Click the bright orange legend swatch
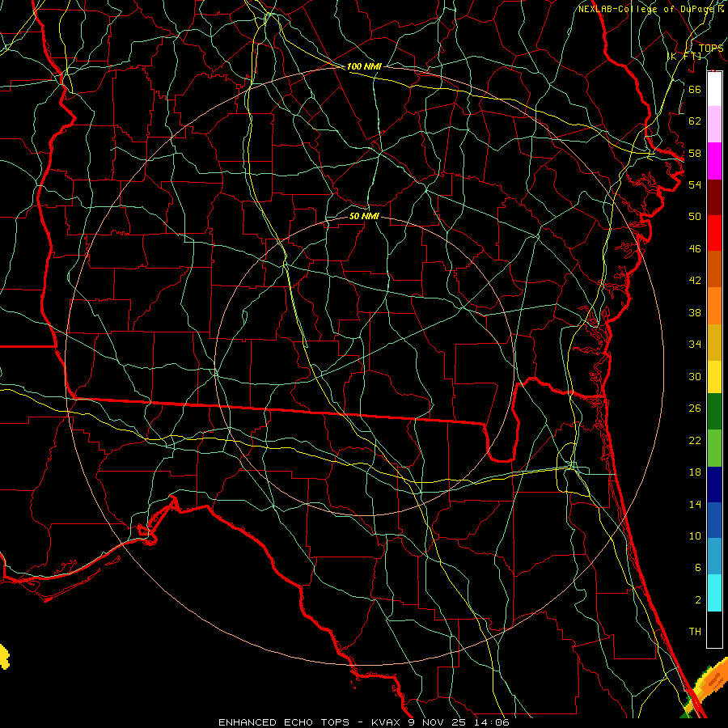 [x=714, y=306]
